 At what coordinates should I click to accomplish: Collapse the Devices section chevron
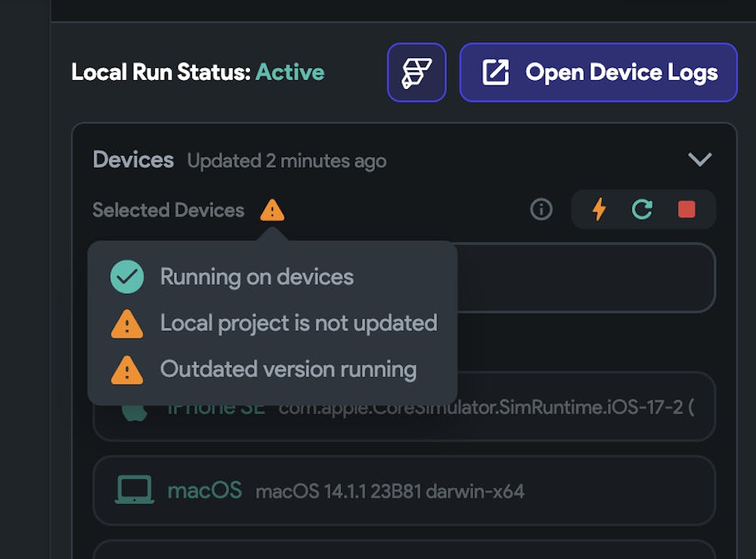(x=700, y=159)
